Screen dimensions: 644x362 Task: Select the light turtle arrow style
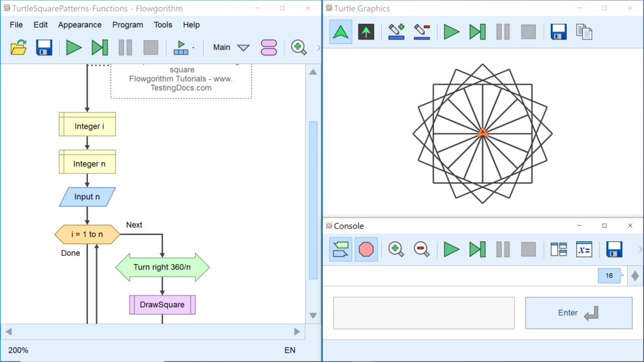pos(340,31)
